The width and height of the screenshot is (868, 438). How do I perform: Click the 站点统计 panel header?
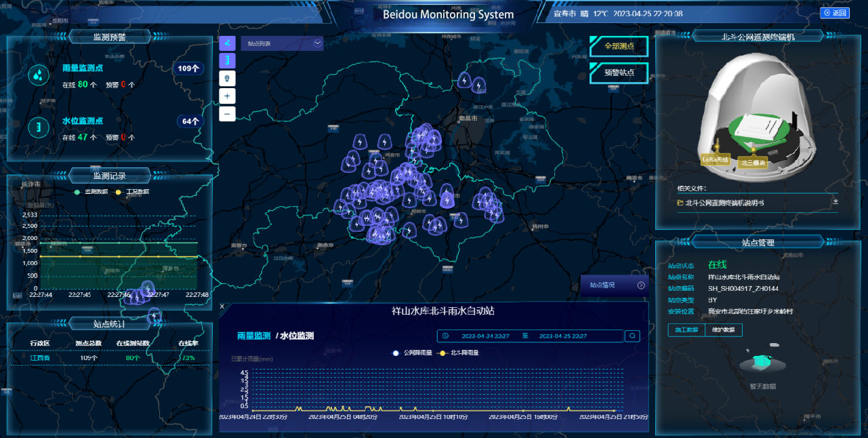[109, 323]
